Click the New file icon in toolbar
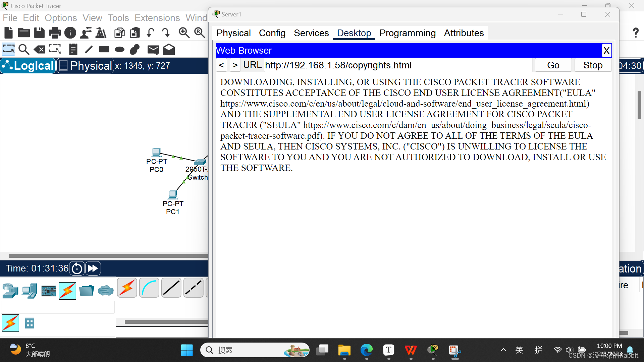Viewport: 644px width, 362px height. pyautogui.click(x=8, y=33)
